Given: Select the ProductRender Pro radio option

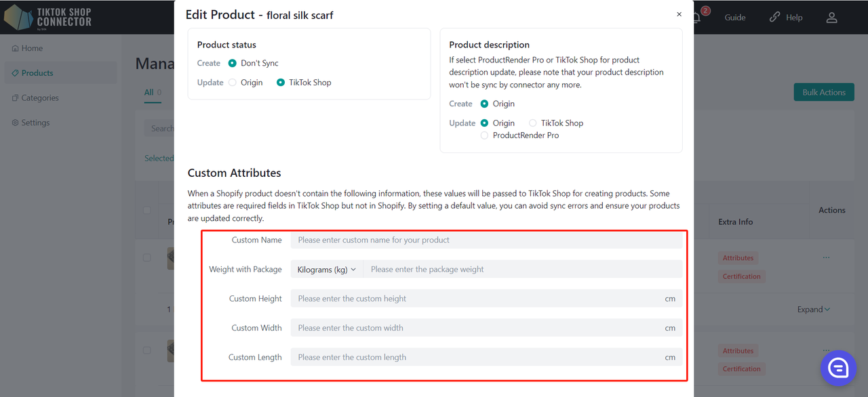Looking at the screenshot, I should click(x=484, y=135).
